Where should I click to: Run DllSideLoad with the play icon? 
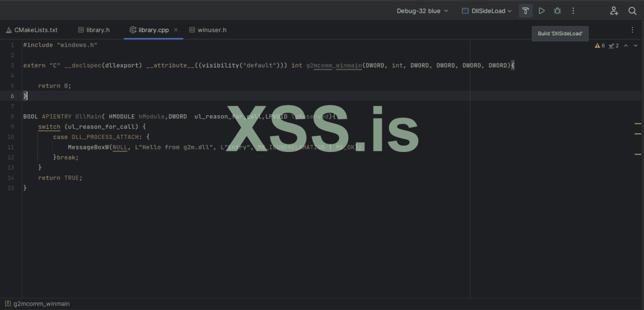click(541, 11)
